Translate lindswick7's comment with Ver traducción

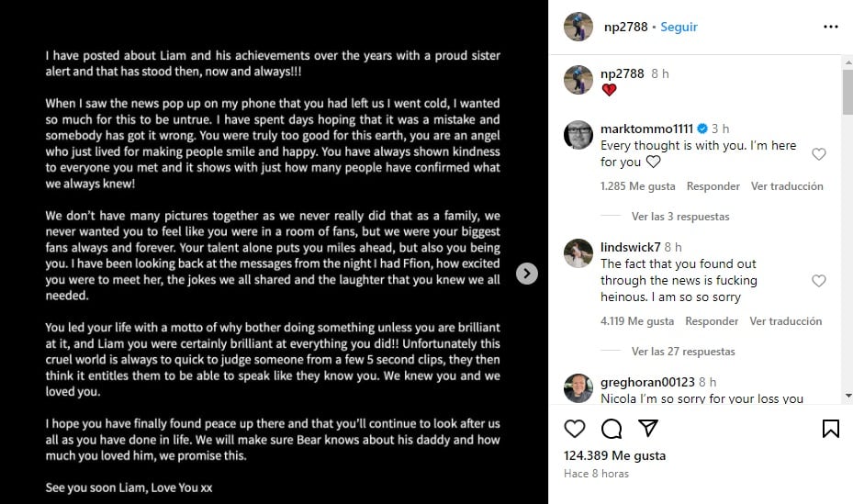pyautogui.click(x=786, y=321)
